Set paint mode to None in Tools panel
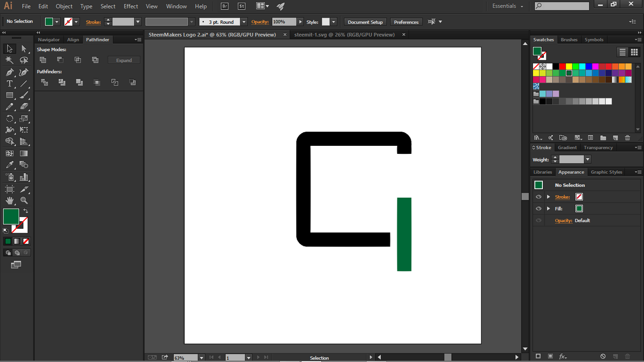The width and height of the screenshot is (644, 362). [x=26, y=241]
